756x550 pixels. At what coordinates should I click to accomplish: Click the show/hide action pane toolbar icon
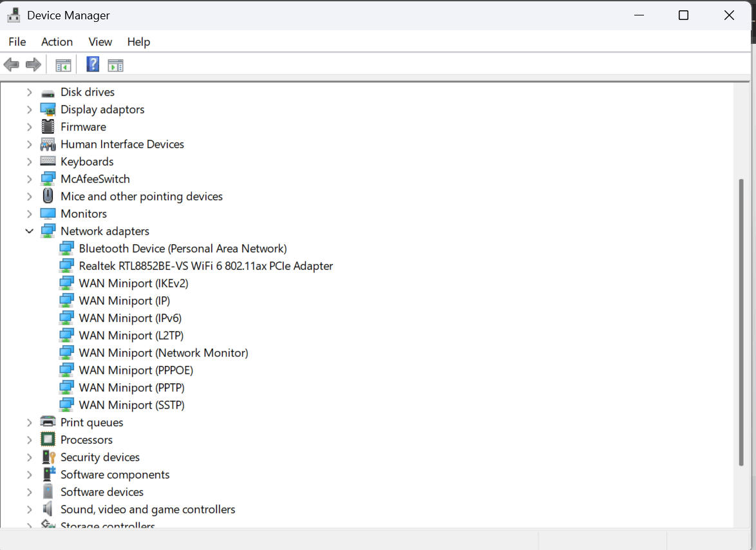(116, 65)
